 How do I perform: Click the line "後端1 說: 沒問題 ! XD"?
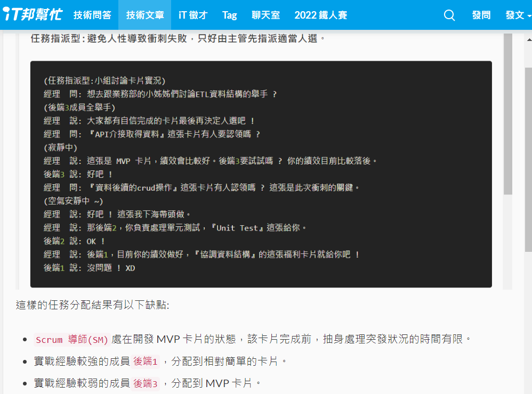[x=89, y=268]
